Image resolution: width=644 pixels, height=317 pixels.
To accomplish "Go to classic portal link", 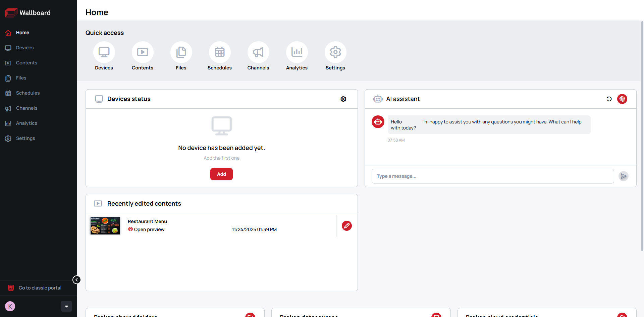I will pyautogui.click(x=35, y=288).
